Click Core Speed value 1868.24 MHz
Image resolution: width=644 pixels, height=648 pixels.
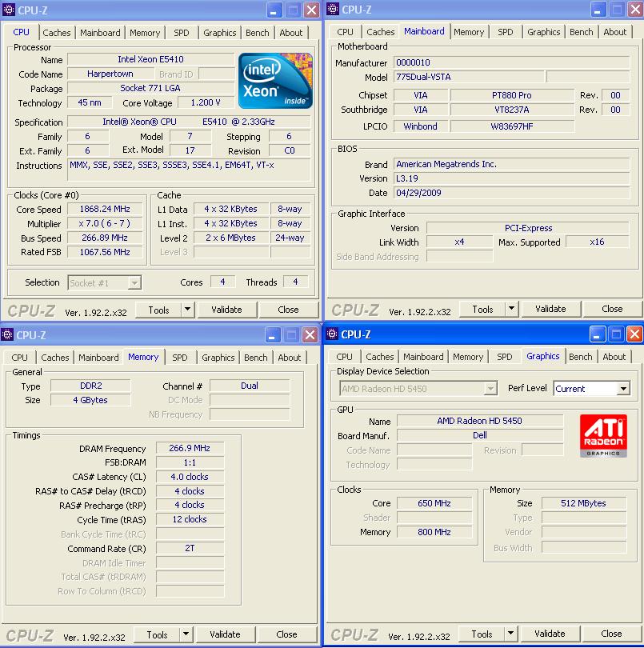pos(105,209)
